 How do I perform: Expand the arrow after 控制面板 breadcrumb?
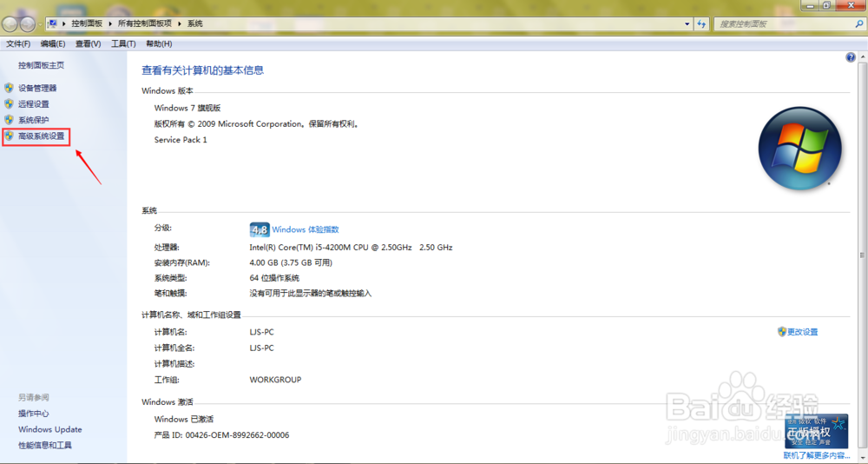tap(110, 23)
